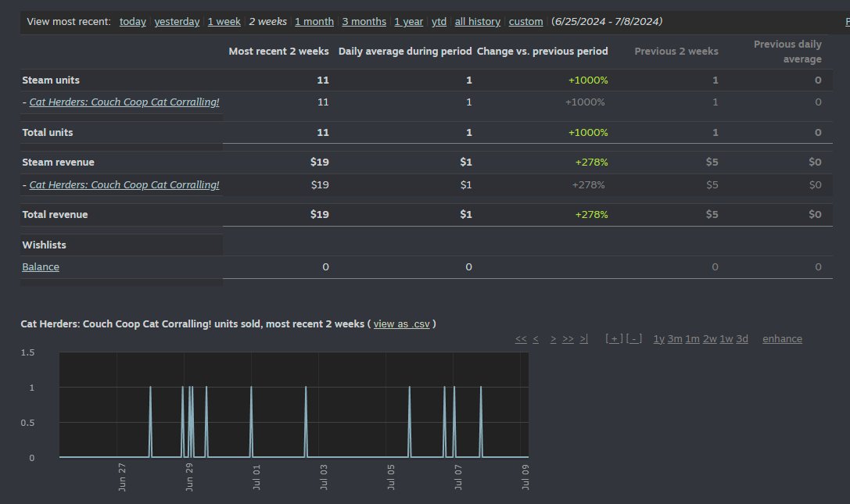The image size is (850, 504).
Task: Open the all history view
Action: [x=478, y=22]
